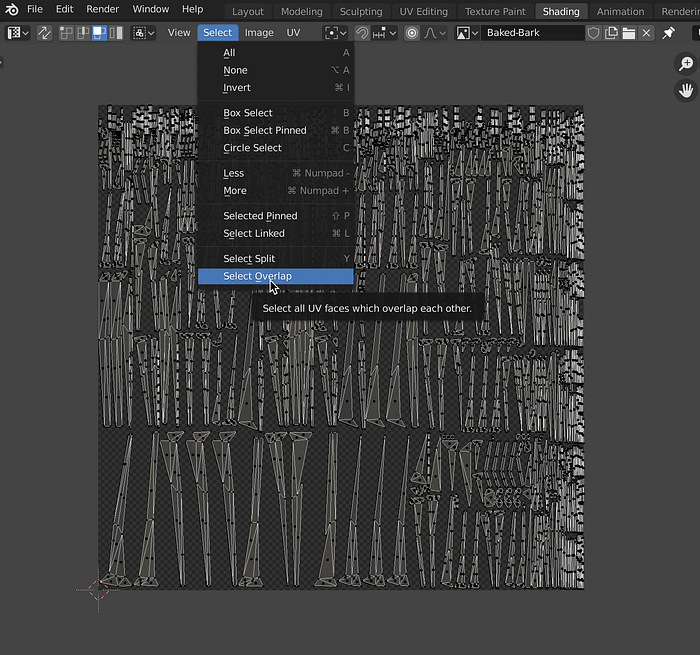Open the sticky selection mode dropdown
Screen dimensions: 700x655
[x=143, y=33]
